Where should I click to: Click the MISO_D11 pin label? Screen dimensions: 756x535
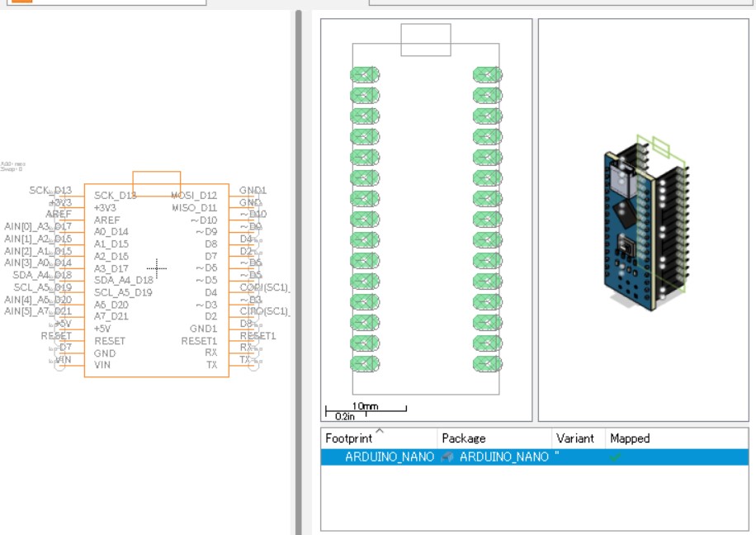point(194,208)
